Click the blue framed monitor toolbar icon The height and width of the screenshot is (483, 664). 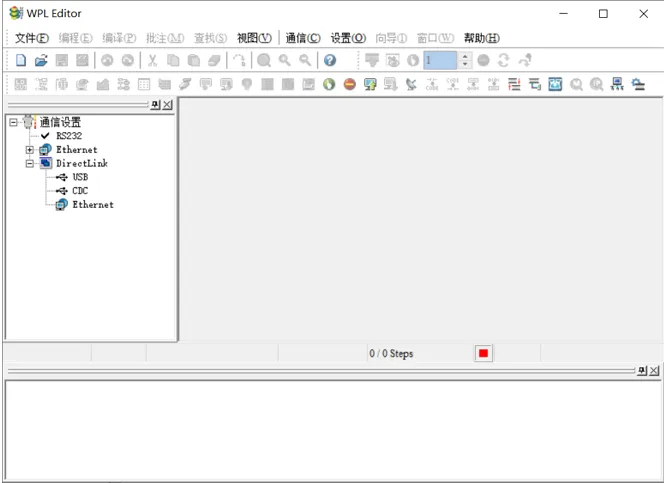point(555,84)
